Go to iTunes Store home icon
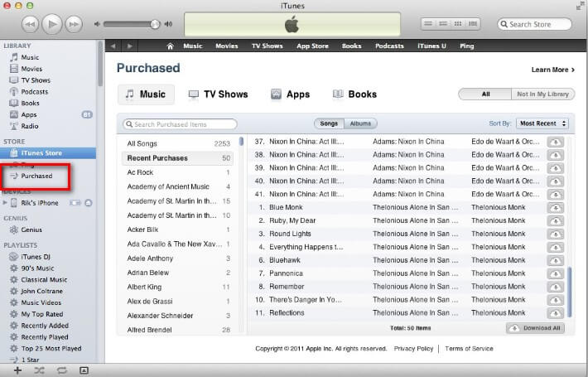The height and width of the screenshot is (377, 588). [x=171, y=46]
